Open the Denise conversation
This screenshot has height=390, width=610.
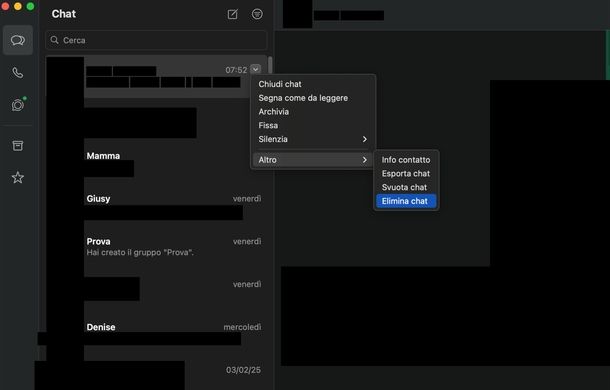[x=156, y=334]
